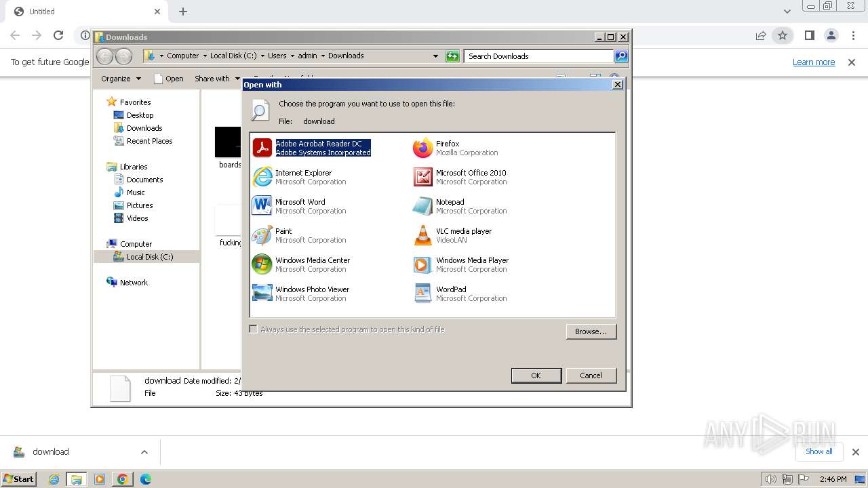Click Open in Explorer toolbar
The height and width of the screenshot is (488, 868).
[169, 79]
